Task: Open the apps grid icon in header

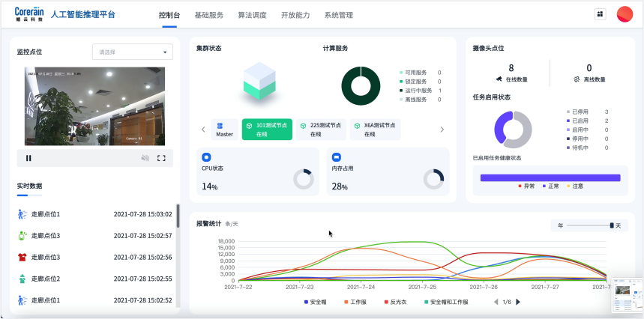Action: (x=600, y=13)
